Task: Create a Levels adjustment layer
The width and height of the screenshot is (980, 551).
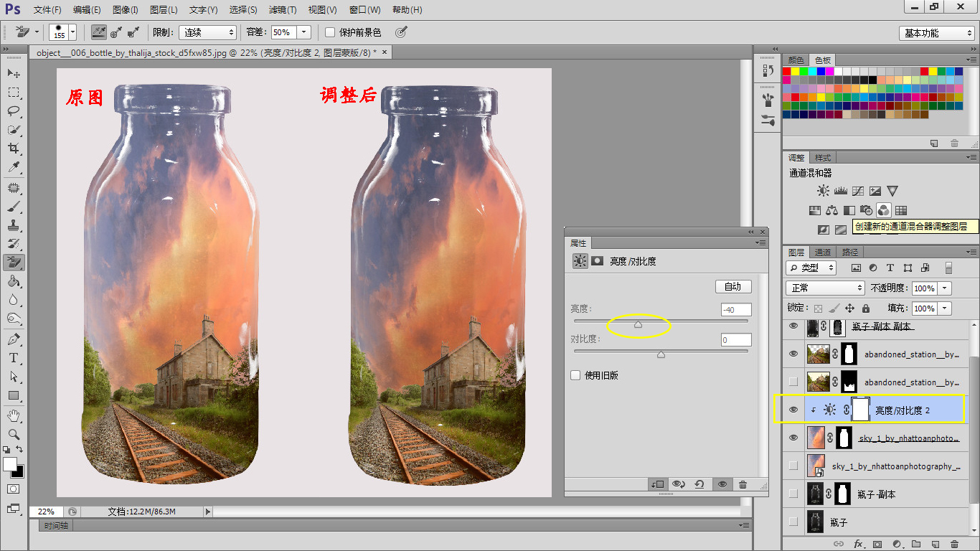Action: [x=841, y=191]
